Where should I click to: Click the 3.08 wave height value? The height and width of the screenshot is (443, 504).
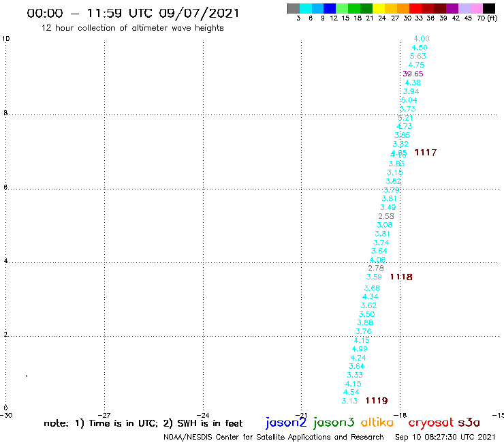pyautogui.click(x=384, y=225)
